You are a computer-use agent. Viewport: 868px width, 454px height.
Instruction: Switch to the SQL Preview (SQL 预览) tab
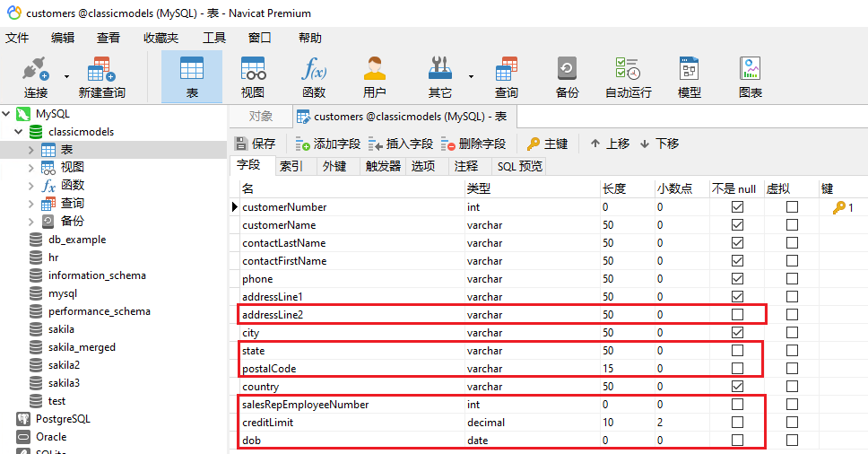pos(520,166)
